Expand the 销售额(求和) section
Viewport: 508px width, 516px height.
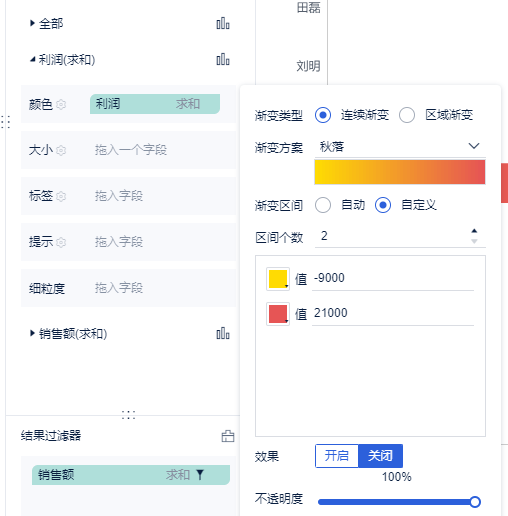pyautogui.click(x=32, y=333)
